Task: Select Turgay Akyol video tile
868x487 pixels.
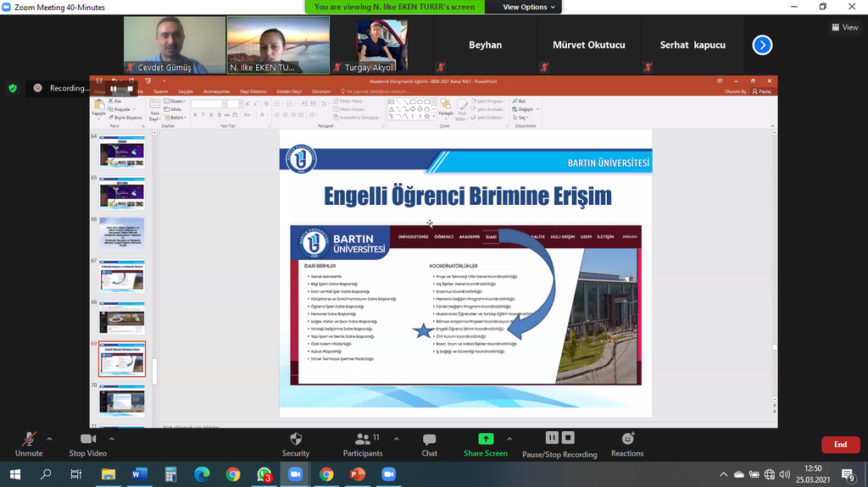Action: pos(382,45)
